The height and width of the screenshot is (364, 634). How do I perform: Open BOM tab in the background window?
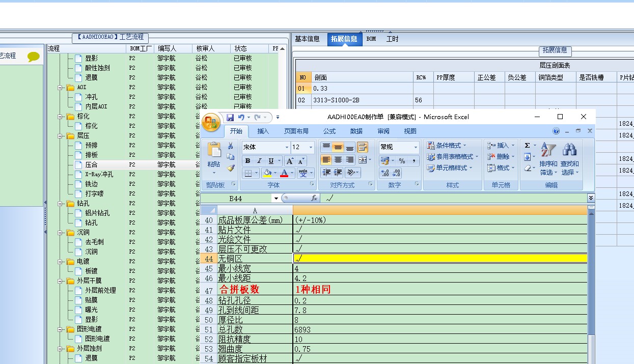tap(371, 39)
